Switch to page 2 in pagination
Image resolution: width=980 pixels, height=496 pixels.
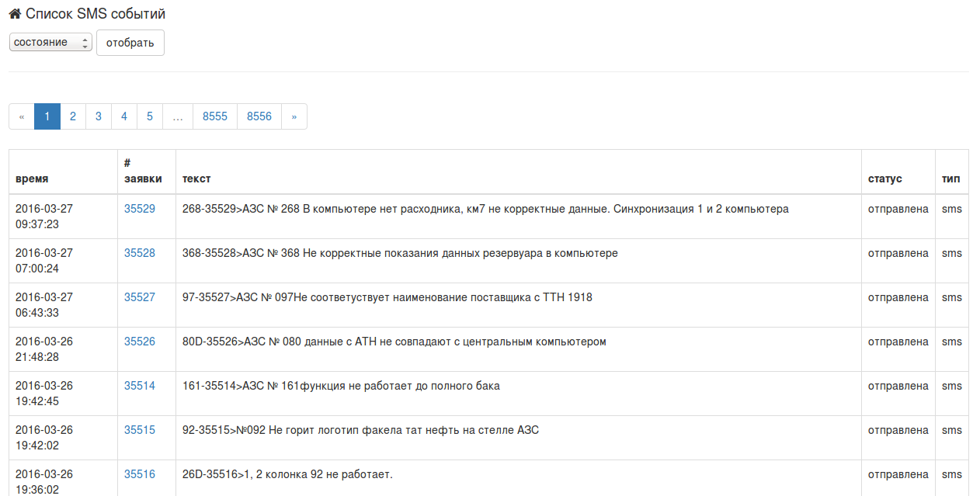point(73,116)
